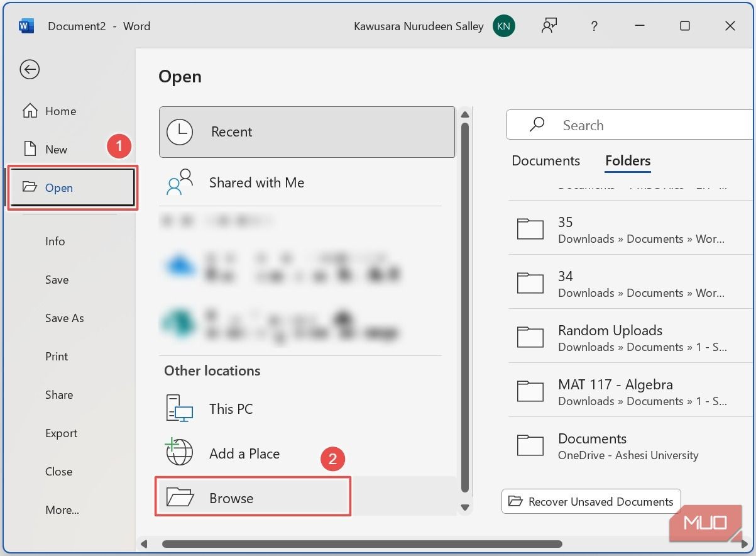Open folder named 35
Viewport: 756px width, 556px height.
point(630,230)
